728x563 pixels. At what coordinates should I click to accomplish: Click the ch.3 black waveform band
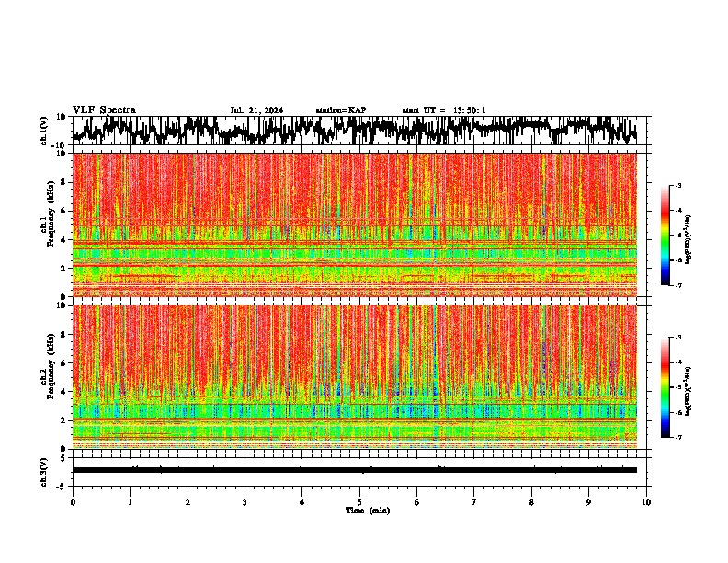[355, 470]
